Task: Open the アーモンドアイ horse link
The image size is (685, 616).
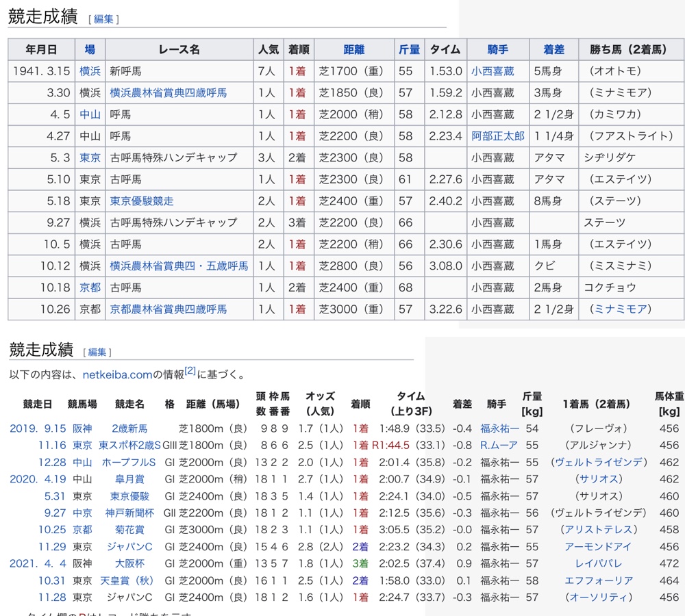Action: [598, 547]
